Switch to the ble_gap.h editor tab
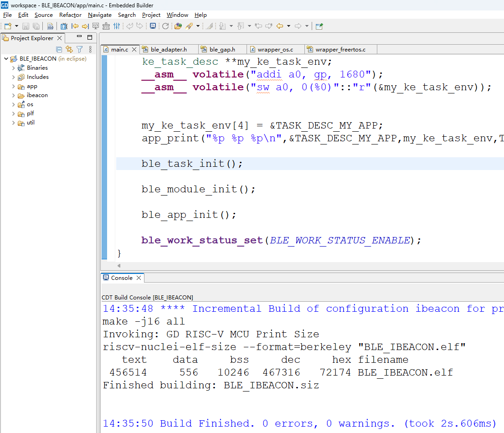The width and height of the screenshot is (504, 433). coord(222,49)
